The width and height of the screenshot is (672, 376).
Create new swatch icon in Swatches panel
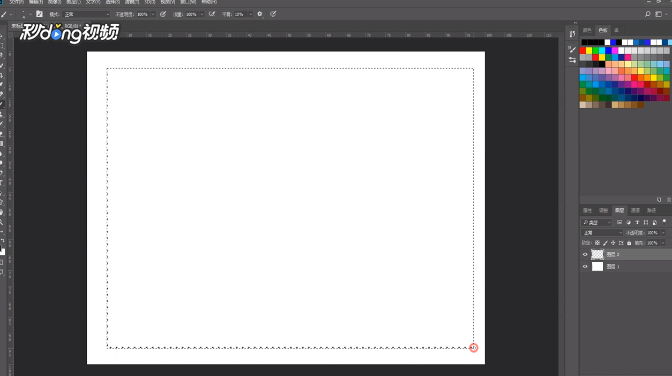click(659, 200)
